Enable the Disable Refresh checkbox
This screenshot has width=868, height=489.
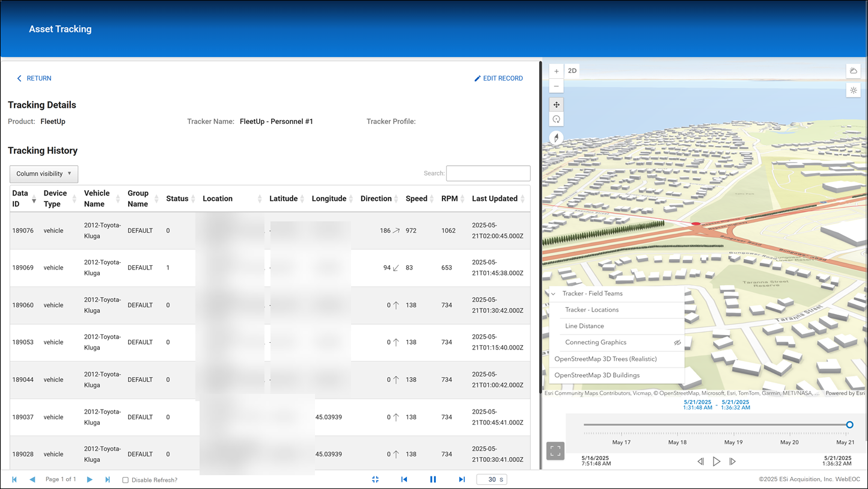point(125,480)
